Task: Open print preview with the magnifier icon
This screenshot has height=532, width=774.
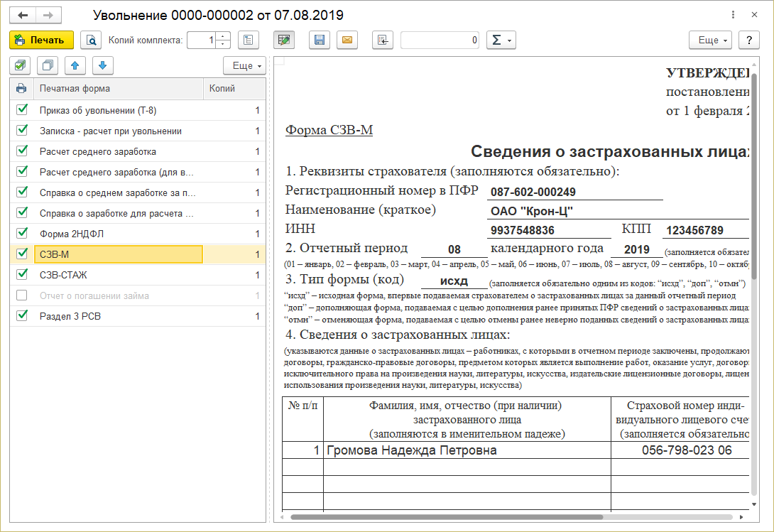Action: pos(90,40)
